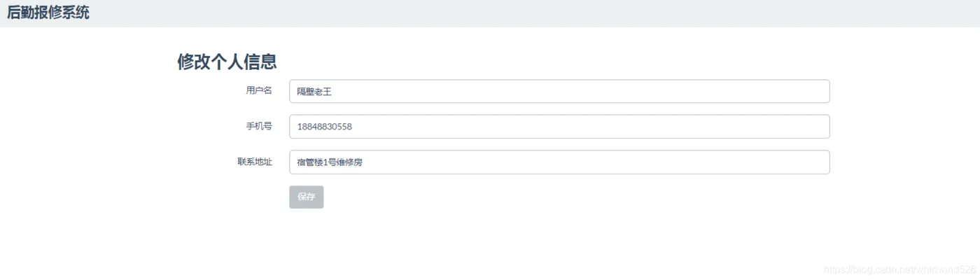Click the text 隔壁老王 in the username box

tap(314, 92)
